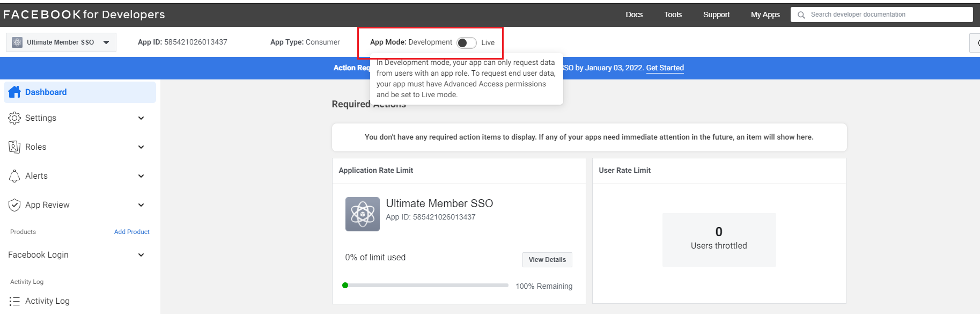Screen dimensions: 980x314
Task: Click the application rate limit progress bar
Action: coord(425,286)
